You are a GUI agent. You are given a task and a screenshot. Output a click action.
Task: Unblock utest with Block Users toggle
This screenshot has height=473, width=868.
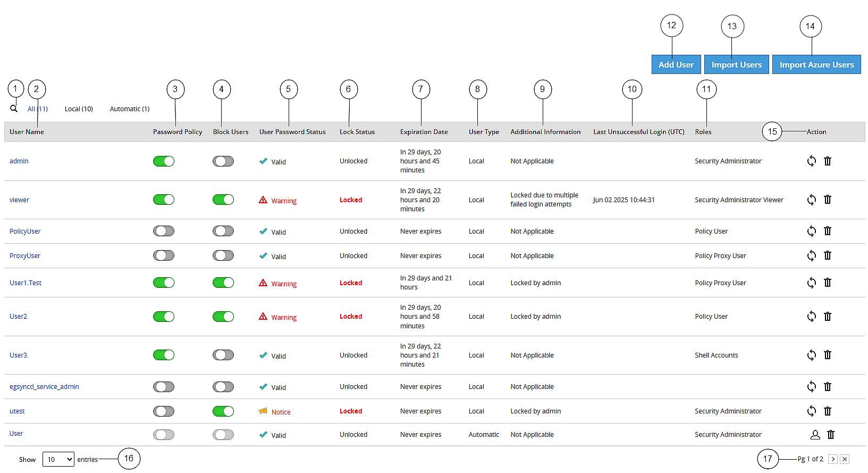[x=223, y=411]
